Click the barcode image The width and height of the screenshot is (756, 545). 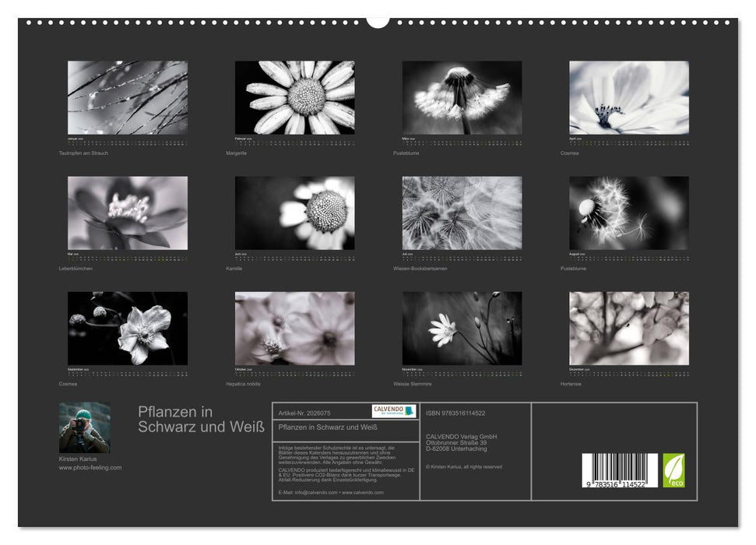coord(620,472)
